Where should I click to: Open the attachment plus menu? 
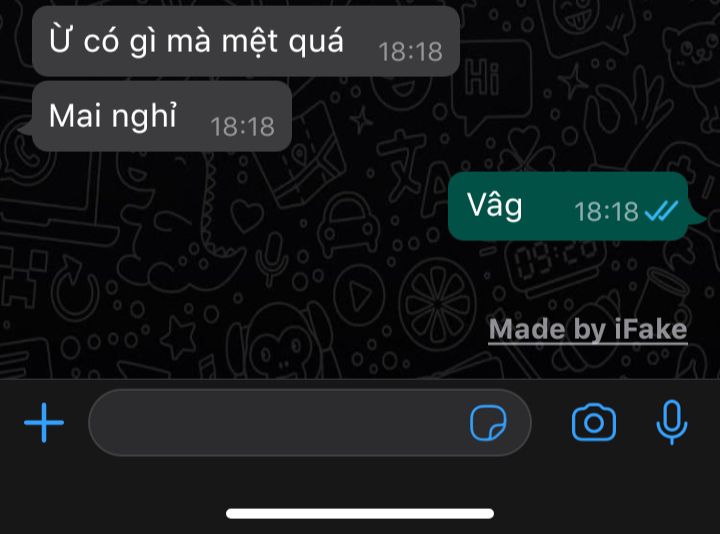point(44,422)
